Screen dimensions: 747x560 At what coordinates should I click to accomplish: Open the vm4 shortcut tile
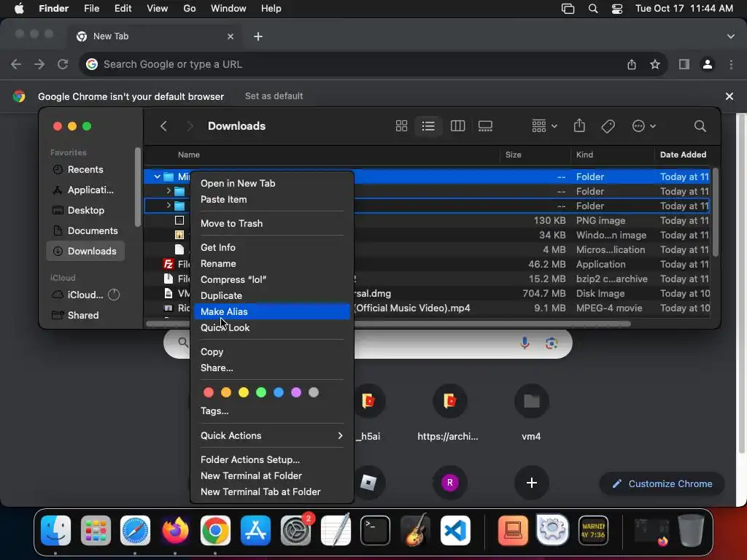pyautogui.click(x=531, y=413)
